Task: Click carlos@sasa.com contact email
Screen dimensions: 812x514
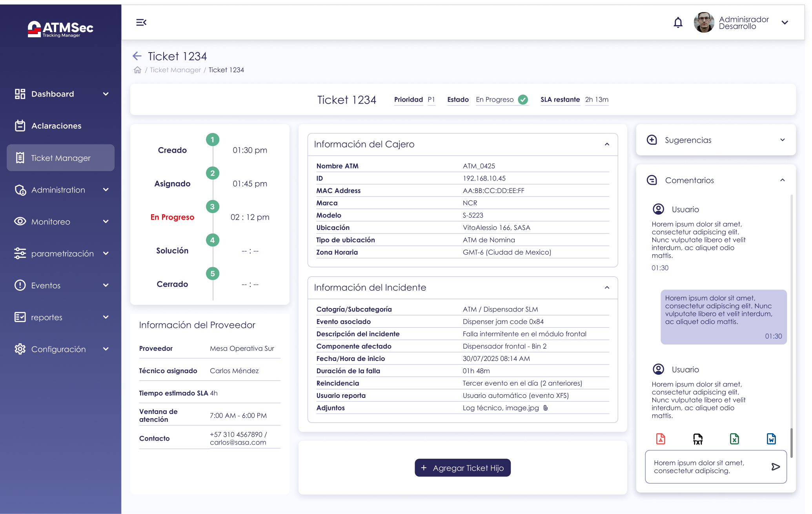Action: pyautogui.click(x=238, y=443)
